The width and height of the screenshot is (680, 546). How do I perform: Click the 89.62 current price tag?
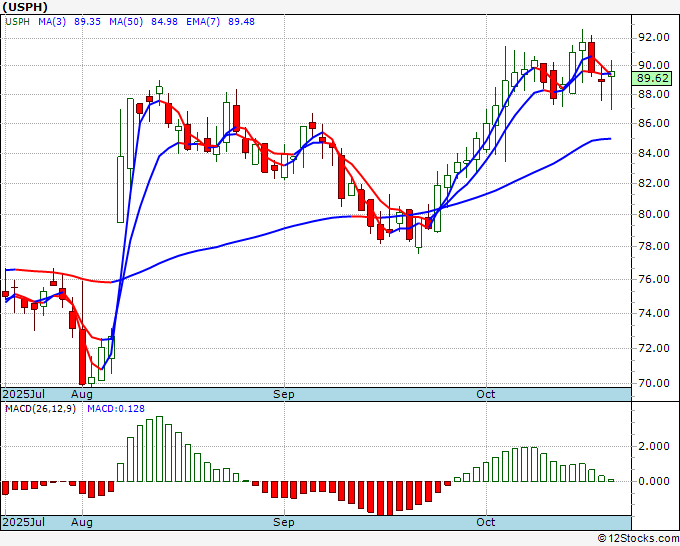pos(652,78)
